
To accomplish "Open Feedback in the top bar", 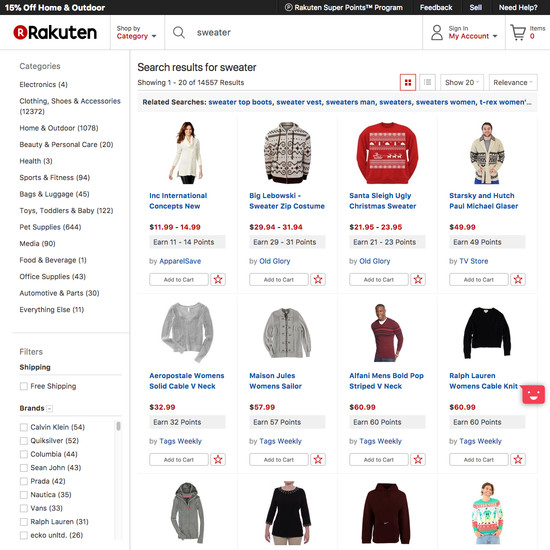I will pos(436,7).
